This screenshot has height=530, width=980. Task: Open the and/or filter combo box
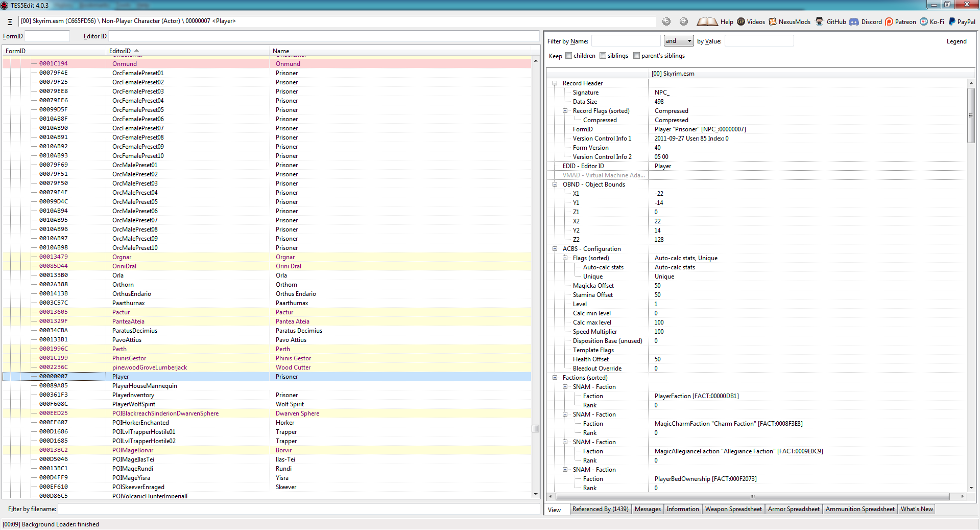679,41
